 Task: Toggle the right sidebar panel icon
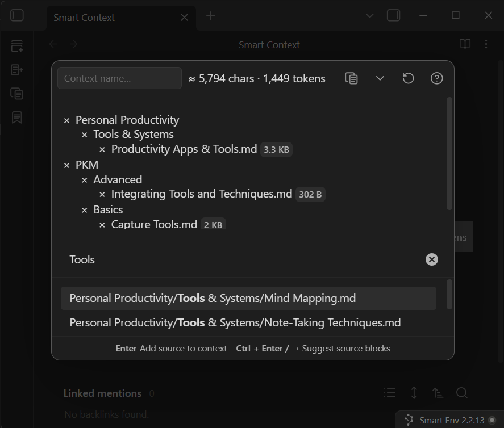pos(393,16)
